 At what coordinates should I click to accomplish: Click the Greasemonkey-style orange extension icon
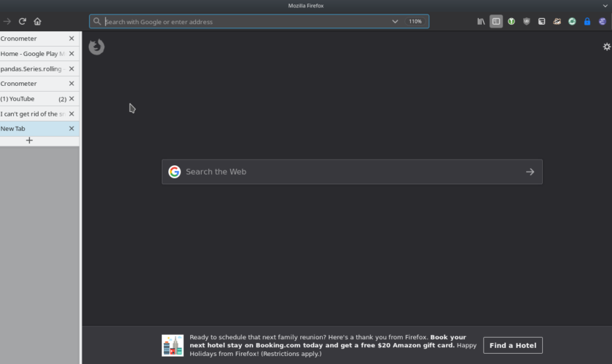coord(557,21)
